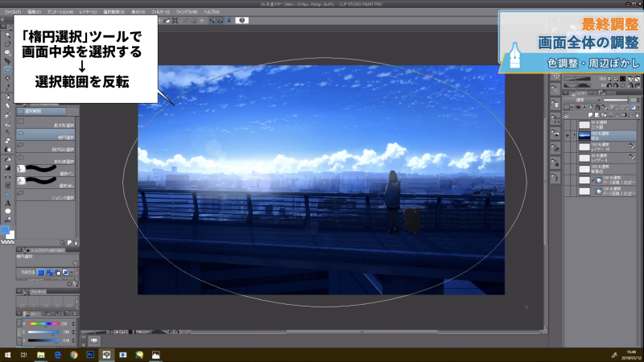Adjust the Saturation value stepper
Viewport: 644px width, 362px height.
pyautogui.click(x=73, y=332)
